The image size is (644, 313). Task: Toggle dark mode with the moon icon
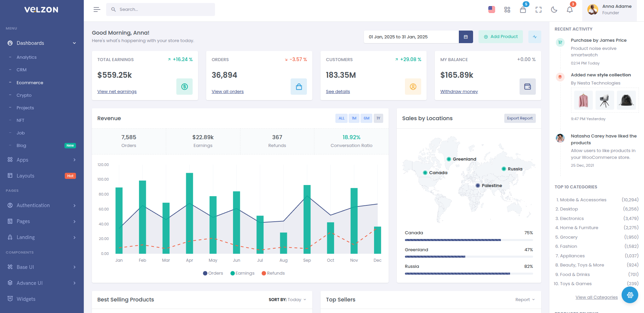click(554, 10)
